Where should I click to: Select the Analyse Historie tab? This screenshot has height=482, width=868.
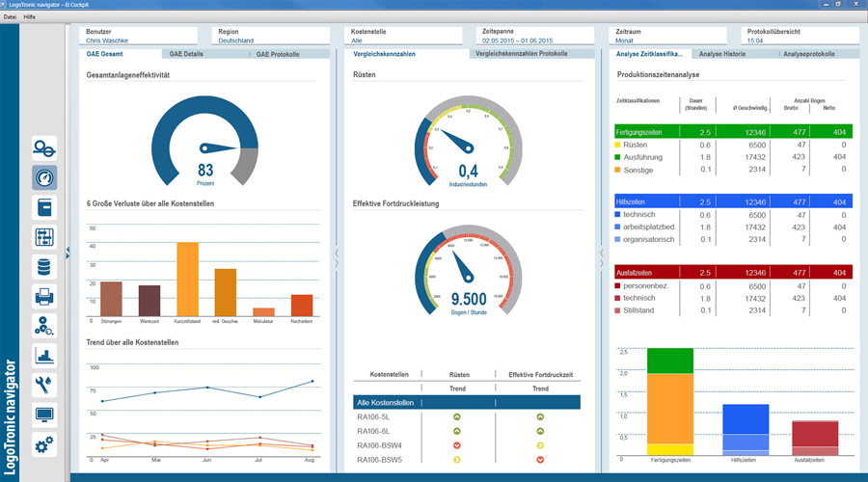pyautogui.click(x=721, y=54)
